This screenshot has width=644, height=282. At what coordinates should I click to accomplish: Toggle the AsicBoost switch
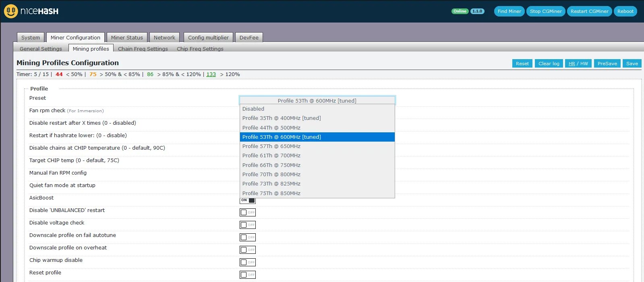[x=248, y=200]
